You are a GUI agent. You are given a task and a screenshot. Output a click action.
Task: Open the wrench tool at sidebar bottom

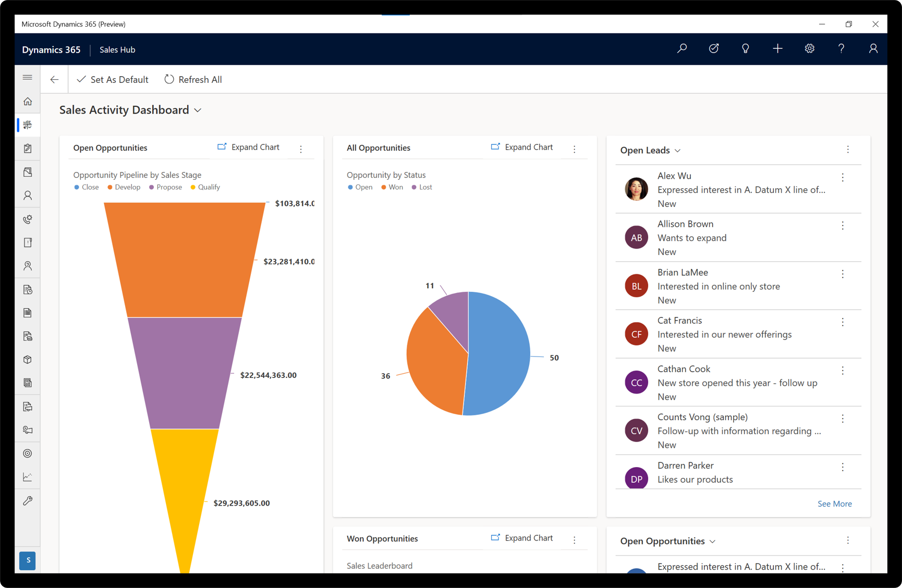click(27, 501)
